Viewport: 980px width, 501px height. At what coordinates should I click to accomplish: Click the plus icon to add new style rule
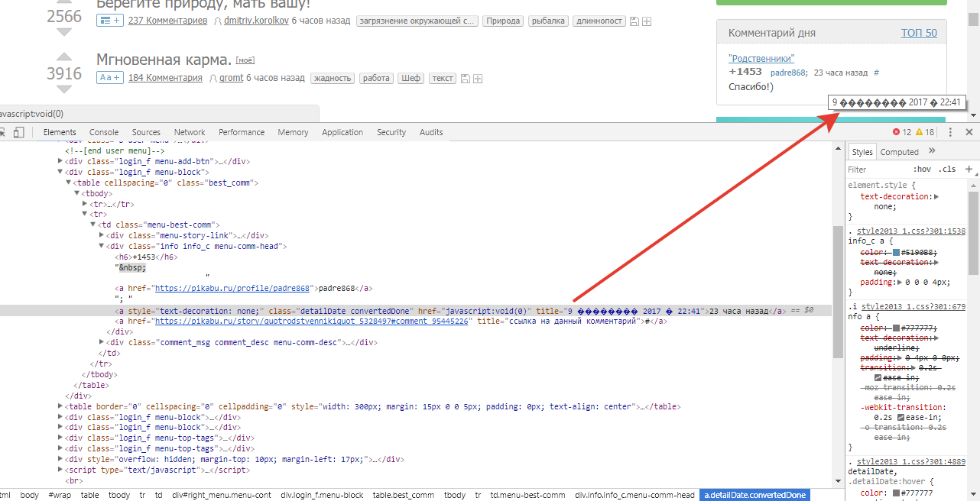point(969,169)
